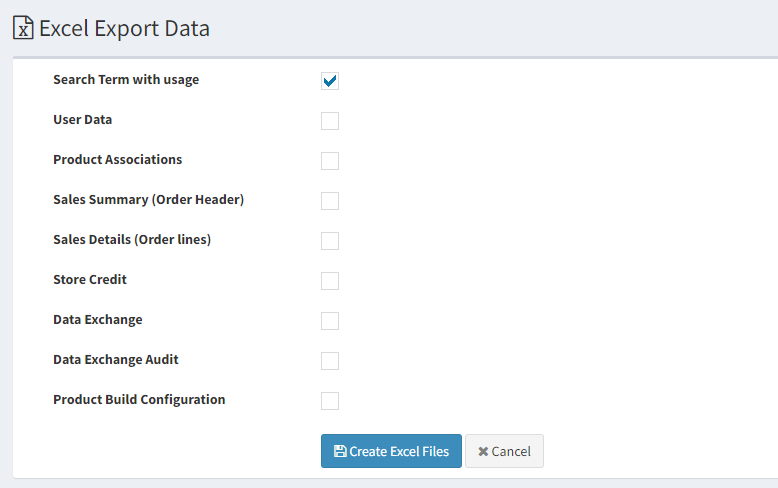Check the Data Exchange Audit checkbox
778x488 pixels.
point(330,361)
